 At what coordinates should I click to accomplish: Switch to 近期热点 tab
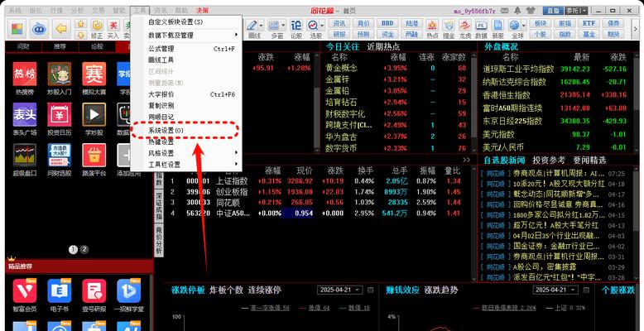pyautogui.click(x=383, y=46)
